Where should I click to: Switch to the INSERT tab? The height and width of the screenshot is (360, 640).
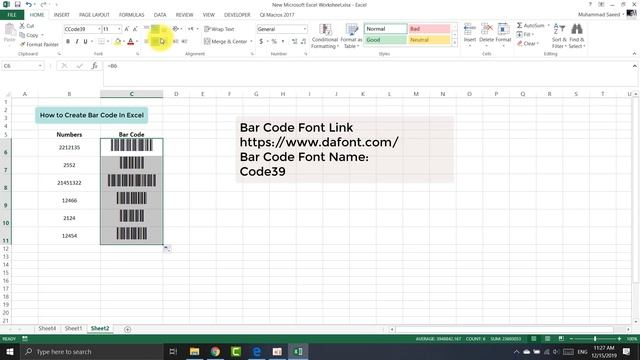click(x=62, y=15)
